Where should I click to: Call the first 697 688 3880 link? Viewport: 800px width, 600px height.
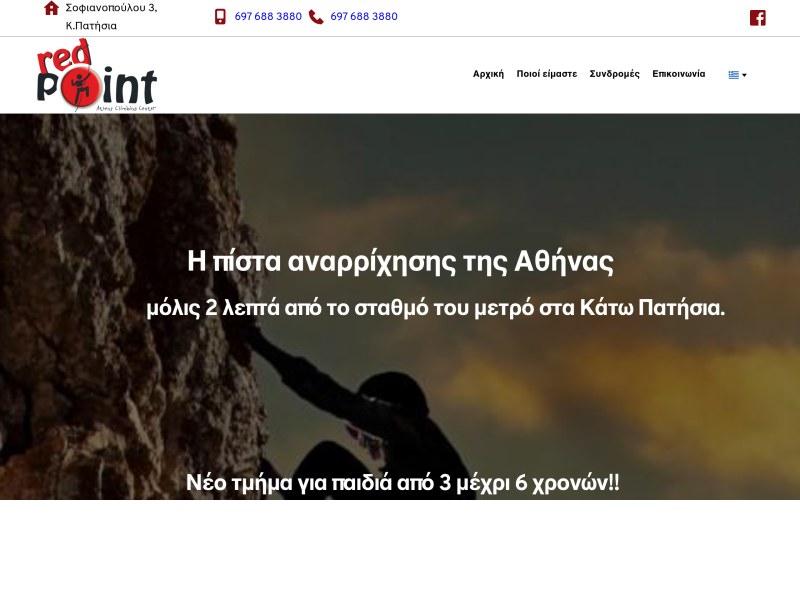click(x=268, y=16)
